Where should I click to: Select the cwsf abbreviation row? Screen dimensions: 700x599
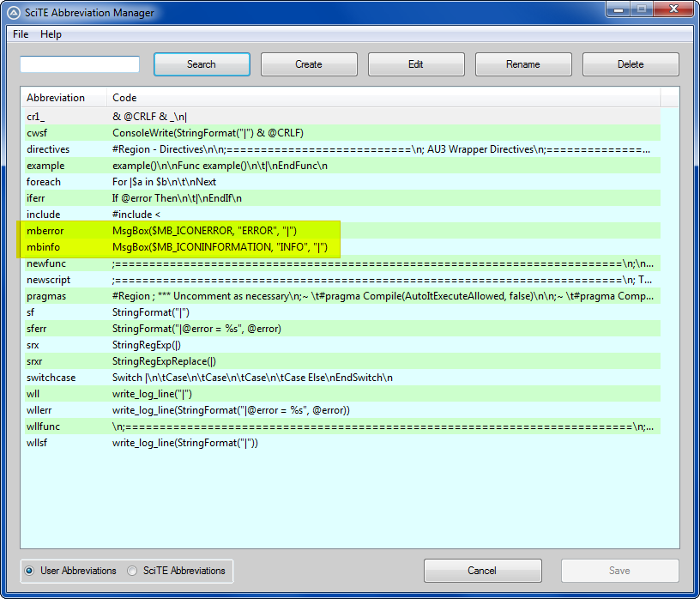[x=341, y=133]
